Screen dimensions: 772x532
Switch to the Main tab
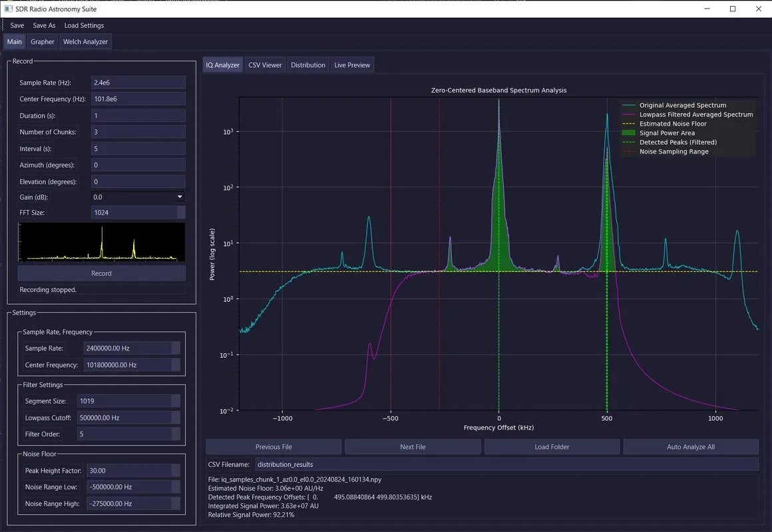pyautogui.click(x=14, y=42)
